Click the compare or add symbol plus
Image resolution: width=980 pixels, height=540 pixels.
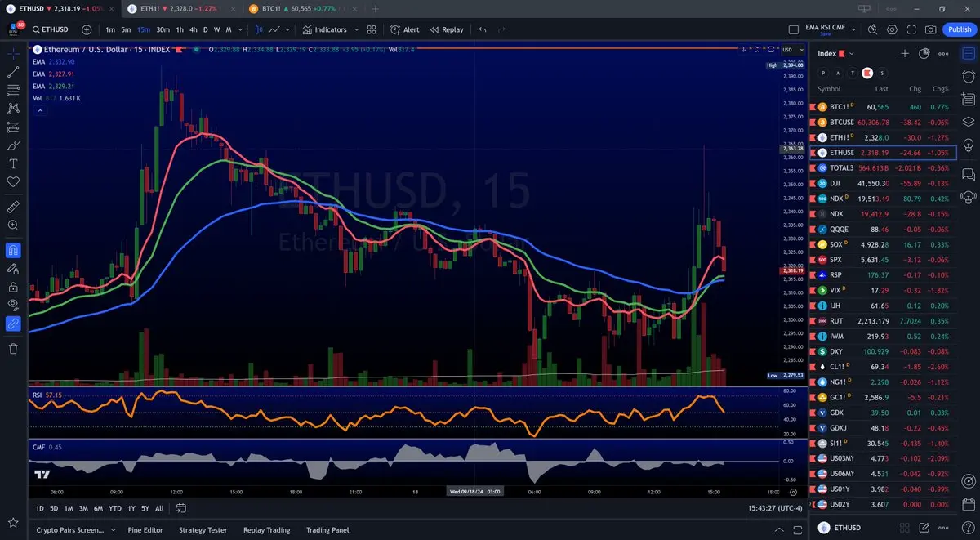pos(87,29)
